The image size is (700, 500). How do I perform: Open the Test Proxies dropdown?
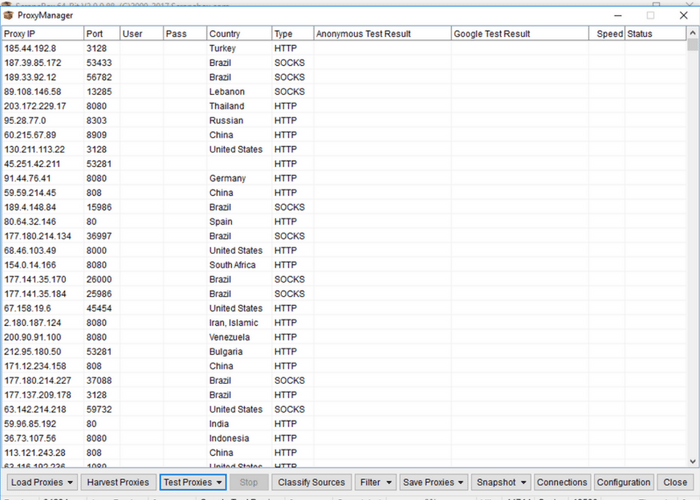click(193, 482)
